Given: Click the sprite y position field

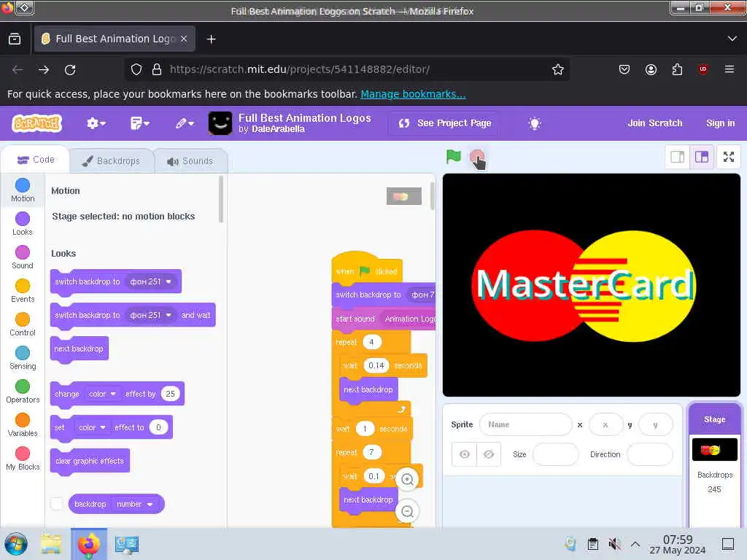Looking at the screenshot, I should 656,424.
